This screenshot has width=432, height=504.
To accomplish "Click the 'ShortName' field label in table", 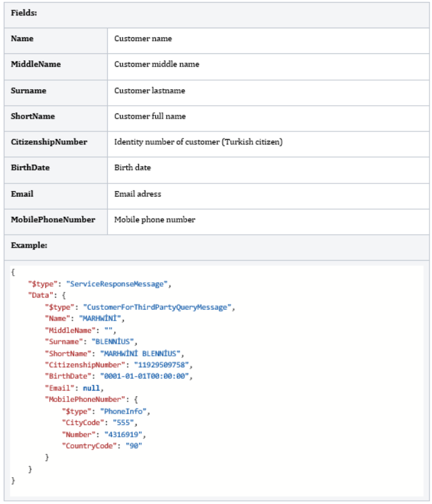I will click(33, 116).
